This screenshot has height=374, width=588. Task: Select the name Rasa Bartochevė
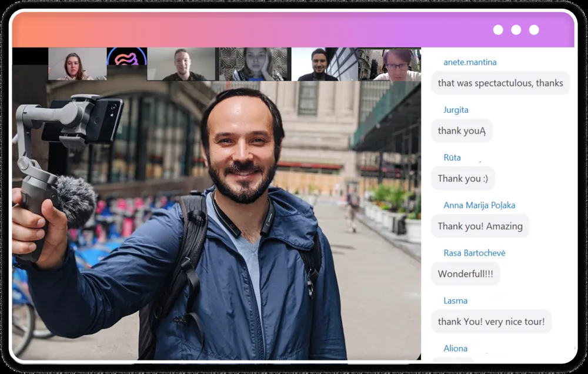tap(475, 253)
